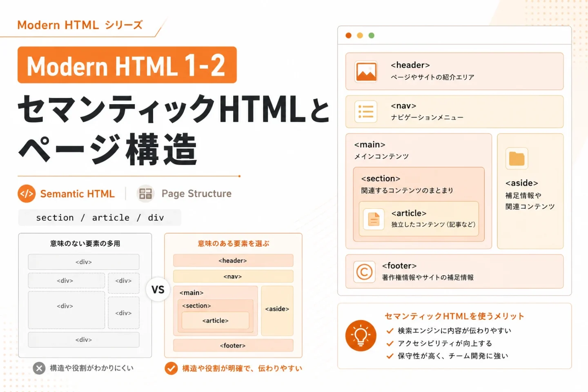Click the gray Page Structure layout icon
Viewport: 588px width, 392px height.
click(x=145, y=194)
